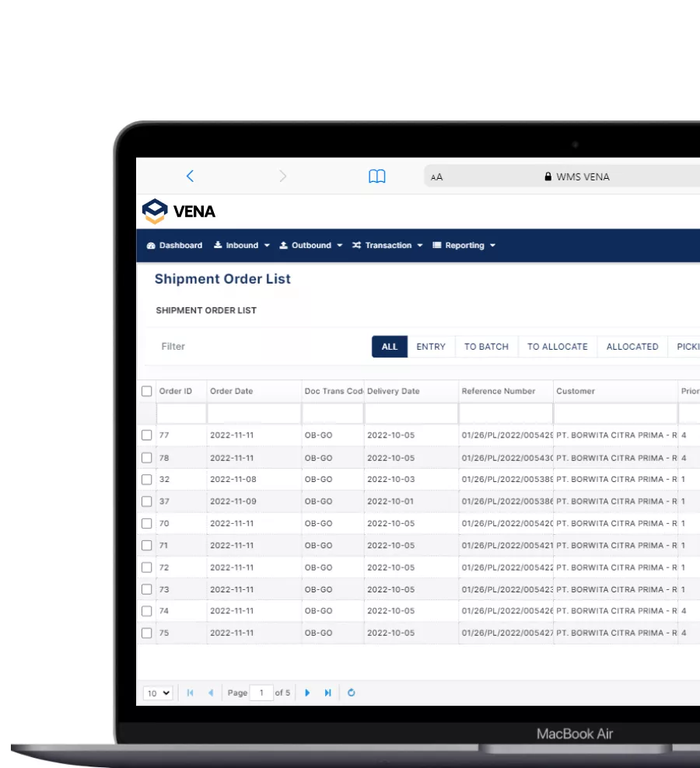Jump to last page pager icon
Screen dimensions: 700x768
[x=328, y=693]
